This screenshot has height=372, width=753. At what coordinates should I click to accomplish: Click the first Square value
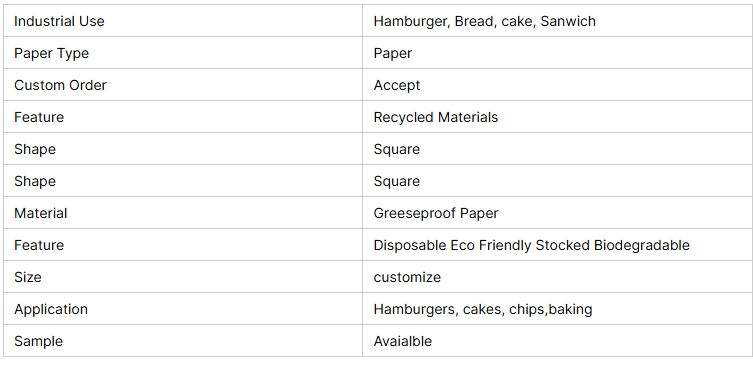pyautogui.click(x=397, y=149)
